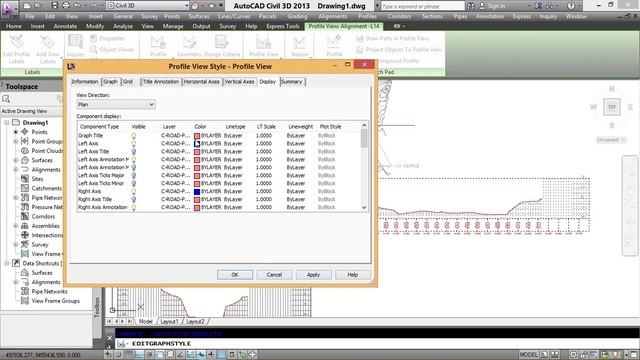
Task: Expand the Point Groups tree node
Action: click(x=16, y=141)
